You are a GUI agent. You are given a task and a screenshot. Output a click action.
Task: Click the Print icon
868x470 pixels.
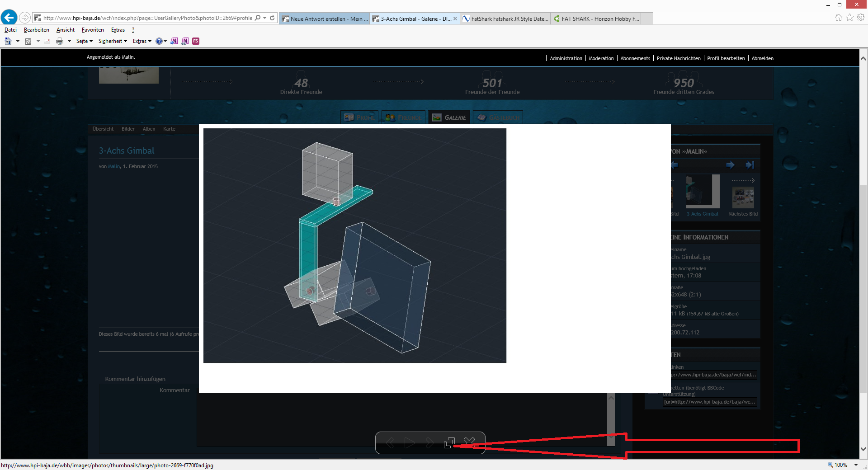60,41
